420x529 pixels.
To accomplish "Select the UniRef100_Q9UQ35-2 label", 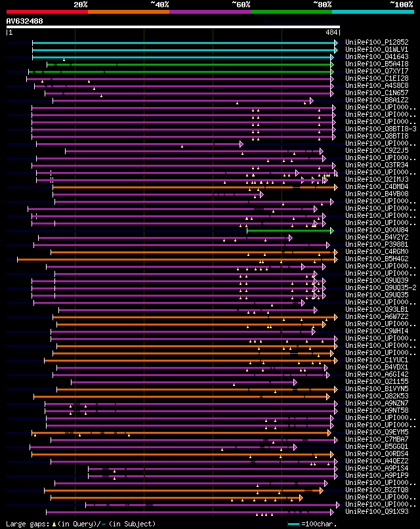I will pos(381,287).
